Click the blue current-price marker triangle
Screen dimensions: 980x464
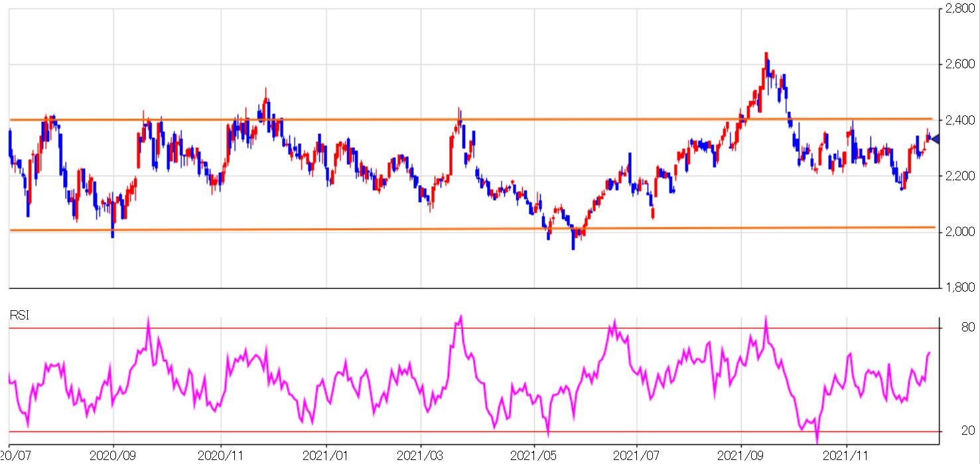936,139
